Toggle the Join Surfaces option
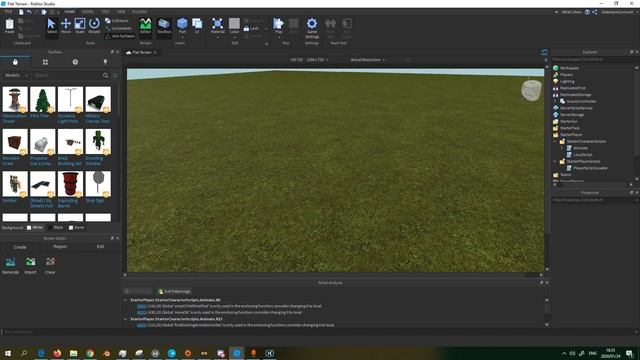The height and width of the screenshot is (360, 640). pyautogui.click(x=120, y=36)
